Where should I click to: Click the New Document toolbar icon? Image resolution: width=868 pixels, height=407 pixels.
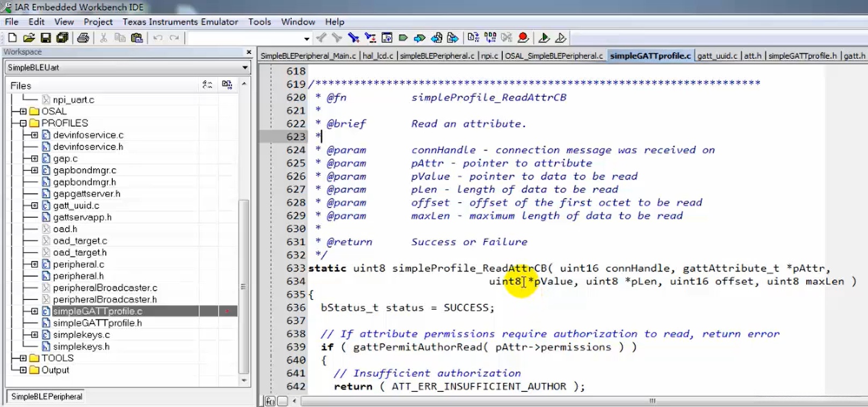(12, 38)
